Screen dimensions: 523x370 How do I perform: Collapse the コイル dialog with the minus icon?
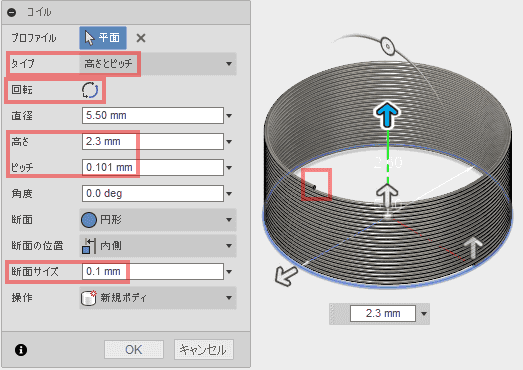coord(12,12)
